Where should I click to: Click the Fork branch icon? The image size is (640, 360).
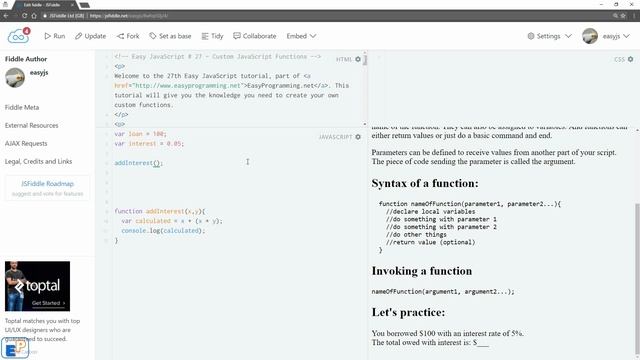[x=120, y=36]
